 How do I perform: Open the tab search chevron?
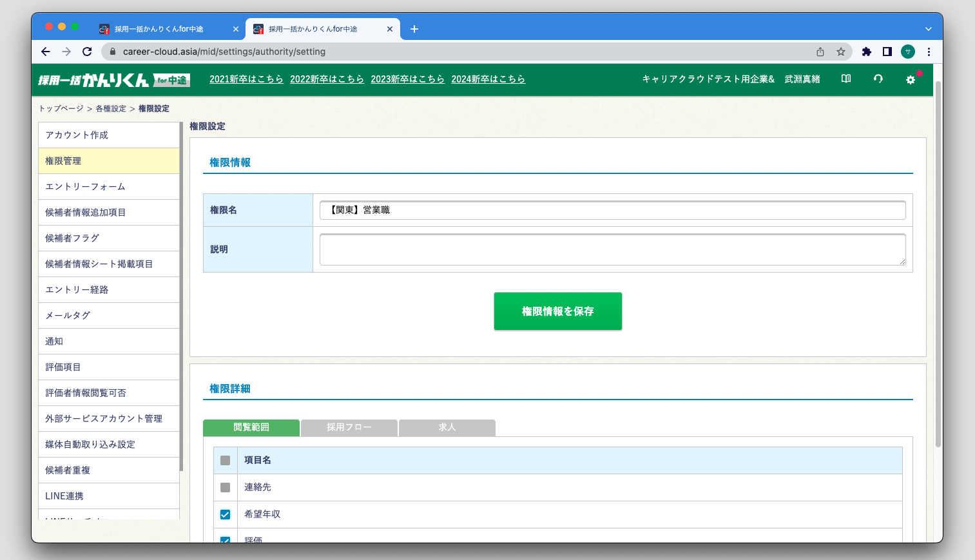929,29
